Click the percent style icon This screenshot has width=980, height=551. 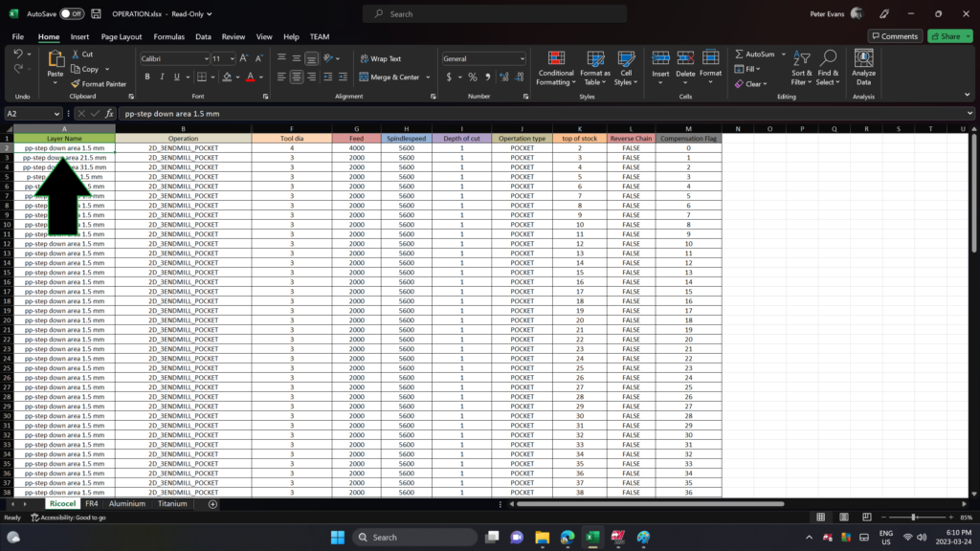click(x=472, y=77)
